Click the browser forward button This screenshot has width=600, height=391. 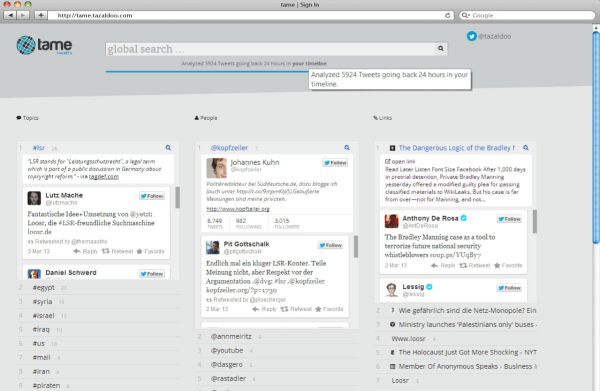coord(23,15)
